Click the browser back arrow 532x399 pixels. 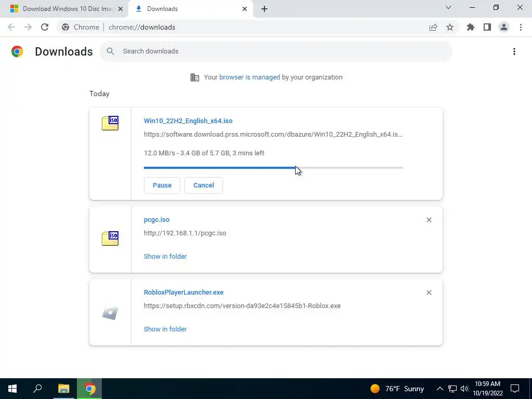(x=11, y=27)
